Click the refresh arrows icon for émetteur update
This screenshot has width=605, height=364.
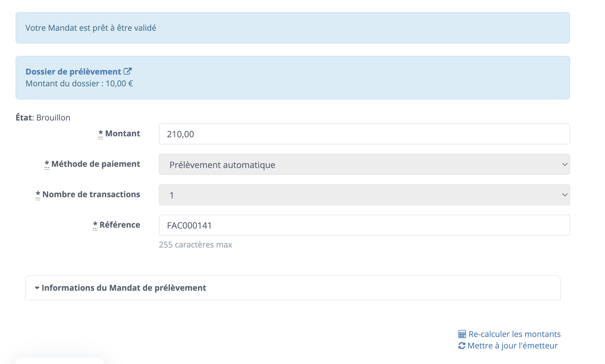click(462, 346)
